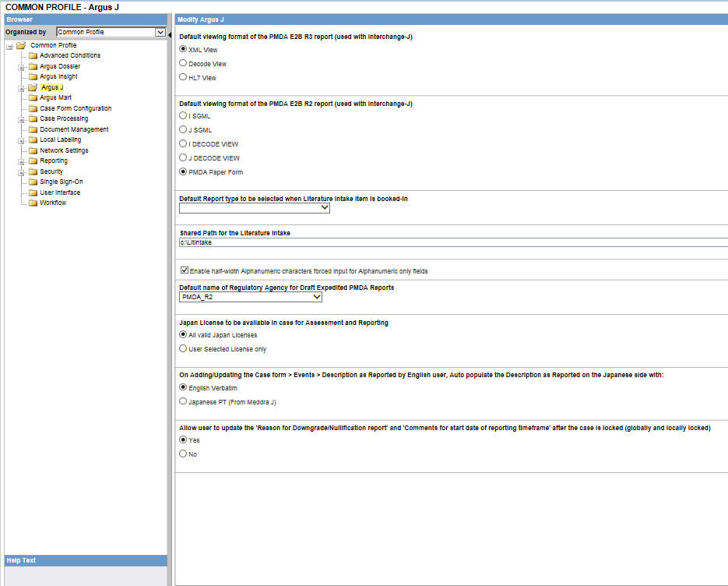Click the Security folder icon

coord(33,171)
